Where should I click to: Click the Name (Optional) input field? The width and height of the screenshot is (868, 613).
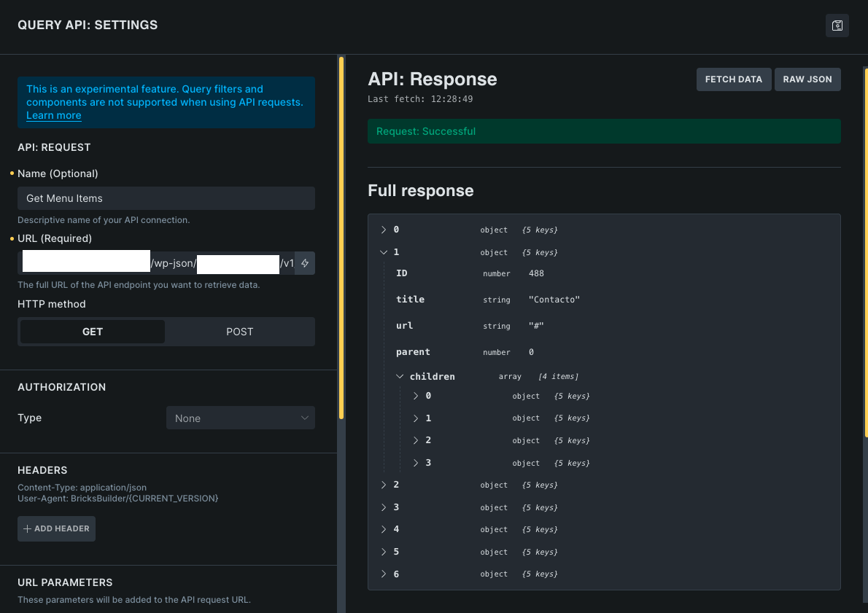point(166,198)
